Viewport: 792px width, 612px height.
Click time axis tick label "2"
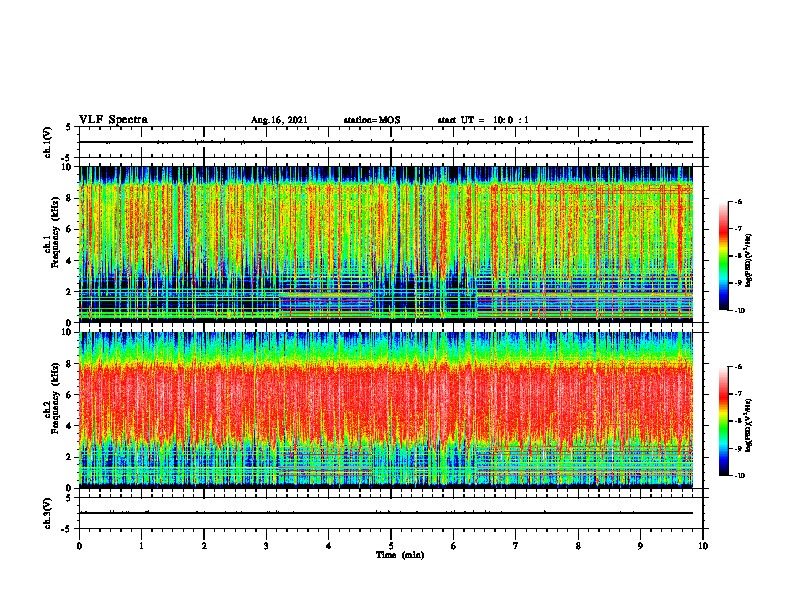(x=204, y=546)
